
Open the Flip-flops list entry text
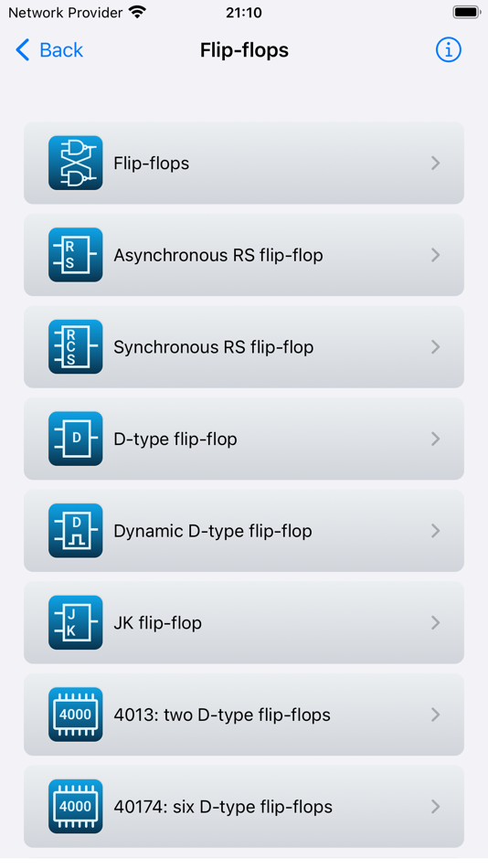151,164
